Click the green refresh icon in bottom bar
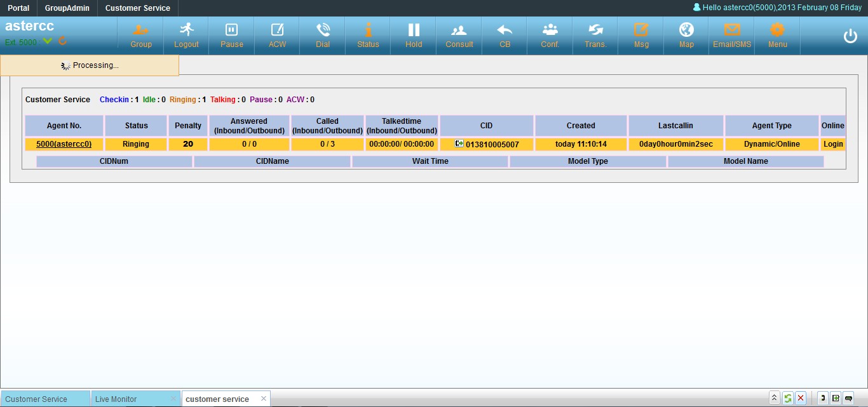This screenshot has width=868, height=407. click(788, 398)
